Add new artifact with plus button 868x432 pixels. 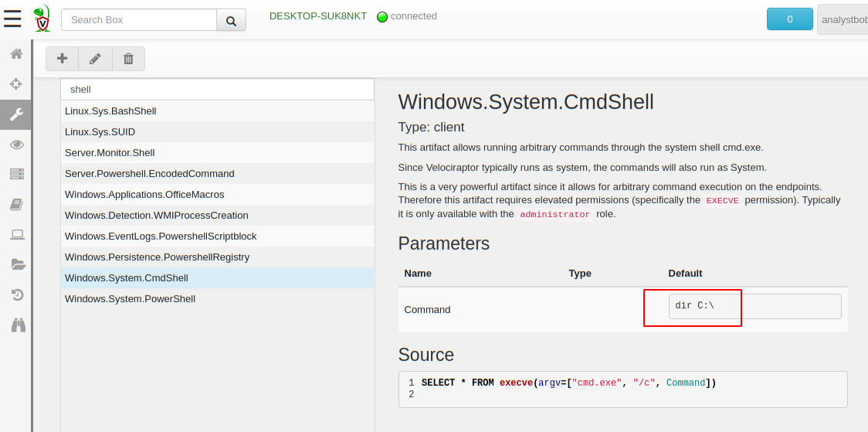tap(62, 59)
